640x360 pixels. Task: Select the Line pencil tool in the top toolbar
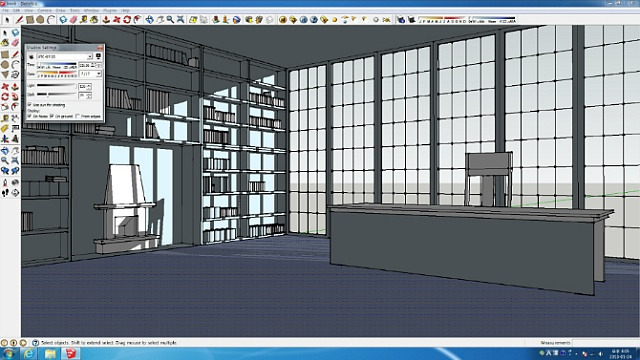pyautogui.click(x=19, y=19)
